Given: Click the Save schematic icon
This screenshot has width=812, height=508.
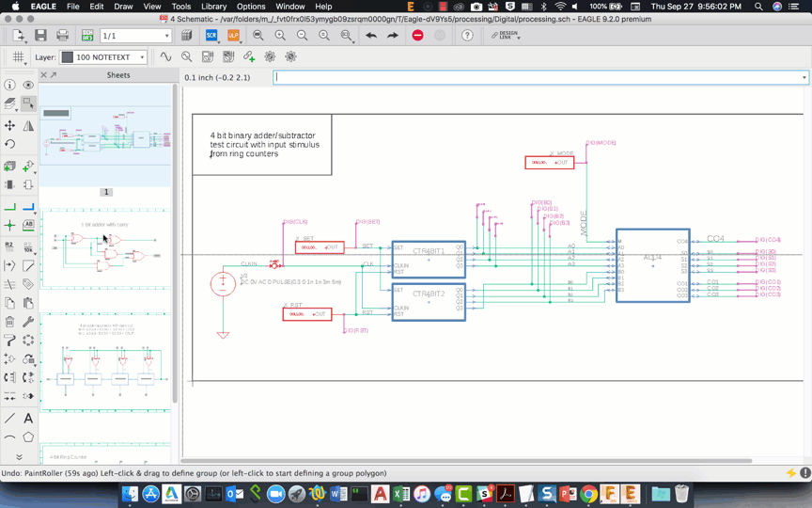Looking at the screenshot, I should 40,36.
